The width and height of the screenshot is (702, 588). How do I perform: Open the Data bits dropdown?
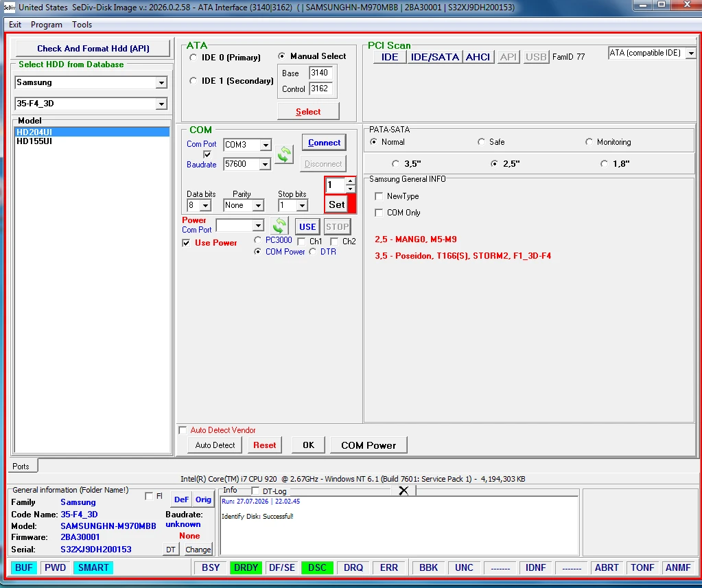coord(205,205)
